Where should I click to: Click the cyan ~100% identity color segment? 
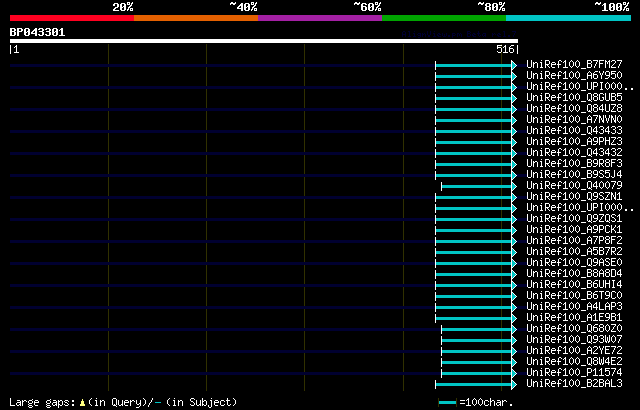point(568,18)
